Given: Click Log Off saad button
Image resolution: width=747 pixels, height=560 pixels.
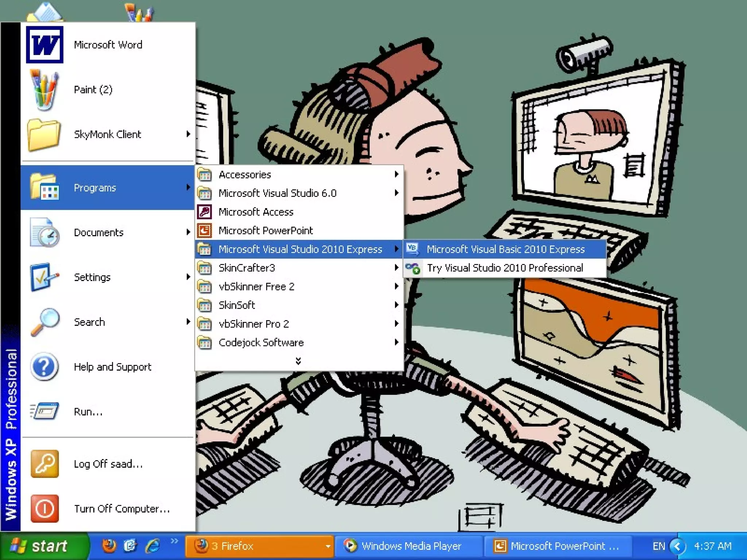Looking at the screenshot, I should [x=108, y=464].
